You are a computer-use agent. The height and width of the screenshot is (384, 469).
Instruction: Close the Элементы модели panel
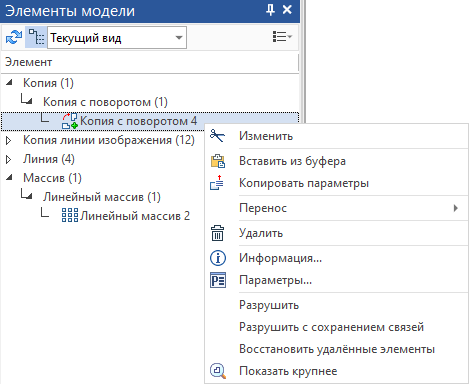coord(287,10)
